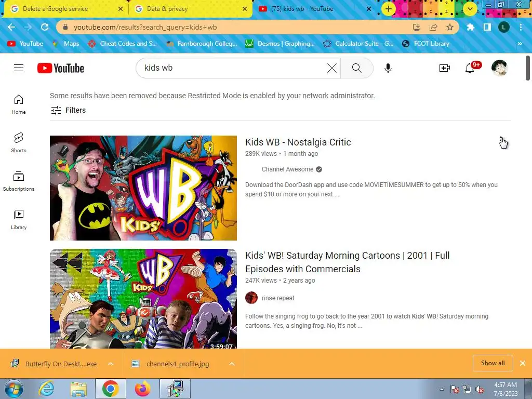The image size is (532, 399).
Task: Click the page vertical scrollbar
Action: (x=528, y=68)
